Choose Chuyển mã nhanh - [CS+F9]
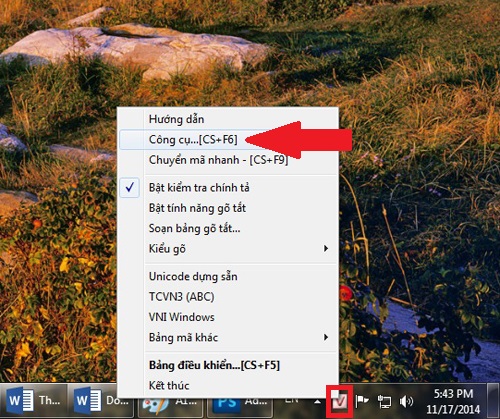The height and width of the screenshot is (419, 500). point(229,160)
